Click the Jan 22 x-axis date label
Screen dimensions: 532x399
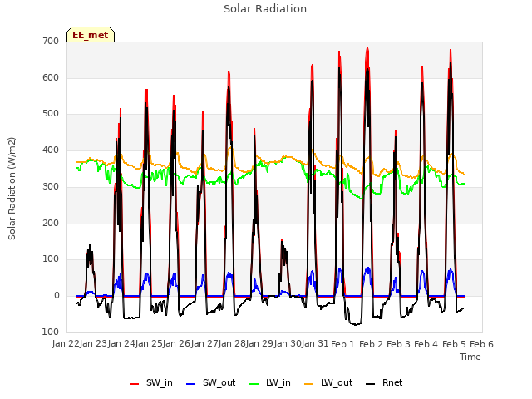tap(66, 344)
